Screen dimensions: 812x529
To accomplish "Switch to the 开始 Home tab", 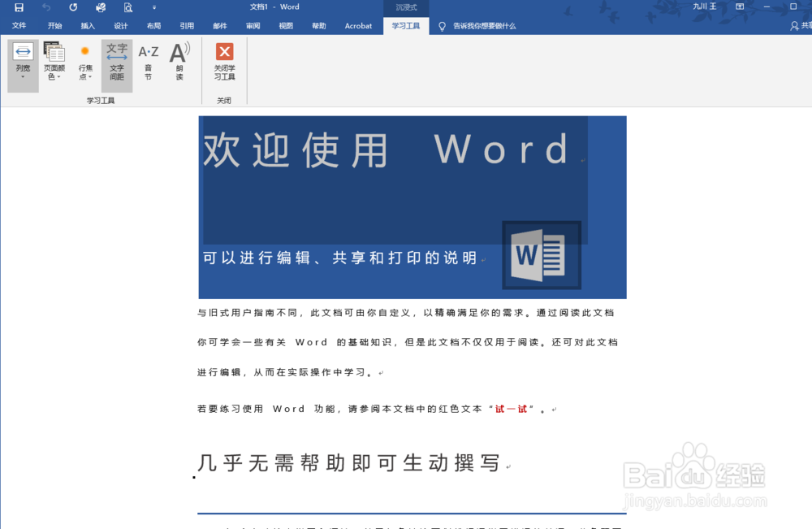I will click(x=54, y=25).
